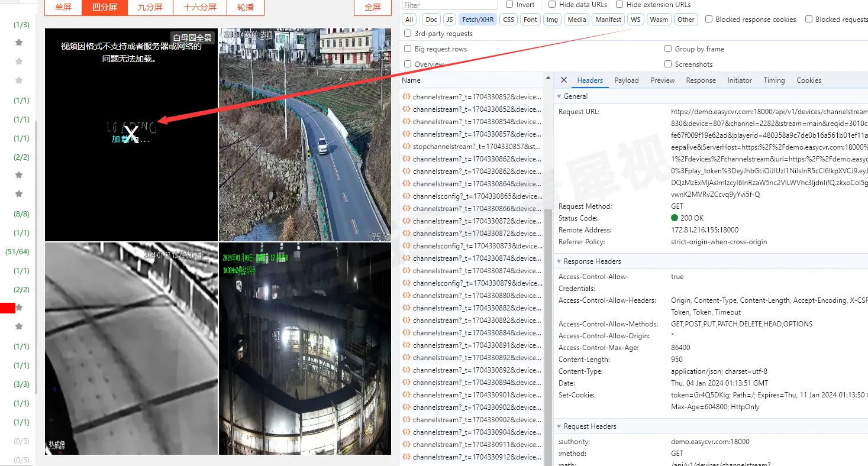Click the topmost star in the left sidebar

click(x=19, y=43)
